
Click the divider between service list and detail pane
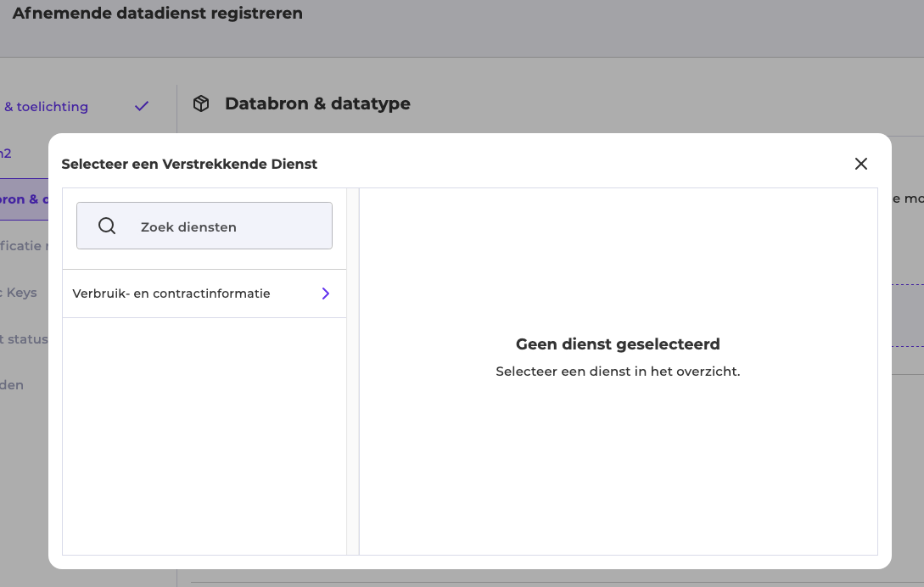click(x=353, y=369)
